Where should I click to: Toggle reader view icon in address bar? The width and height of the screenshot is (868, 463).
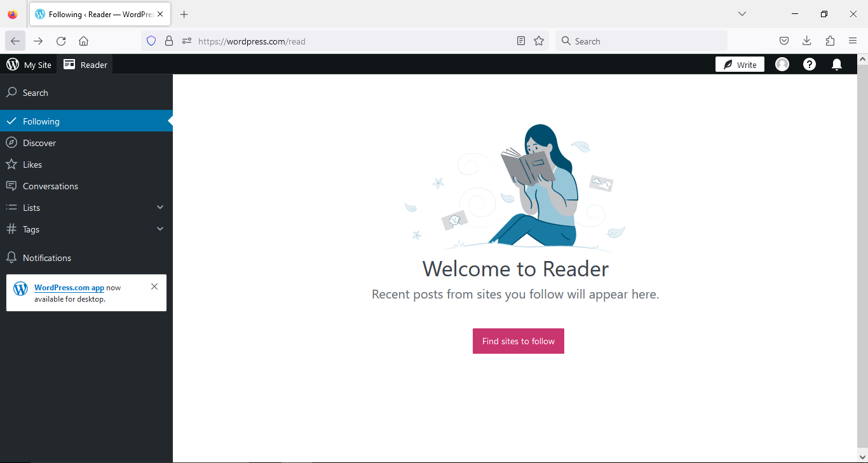coord(521,41)
